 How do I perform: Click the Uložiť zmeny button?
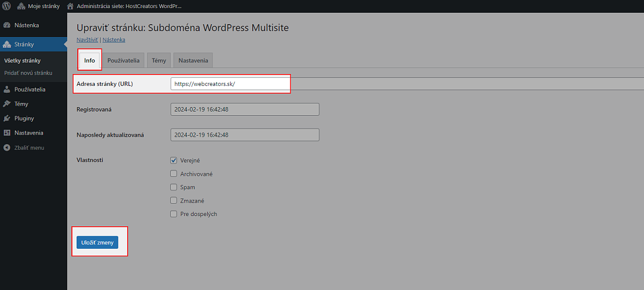pyautogui.click(x=97, y=243)
